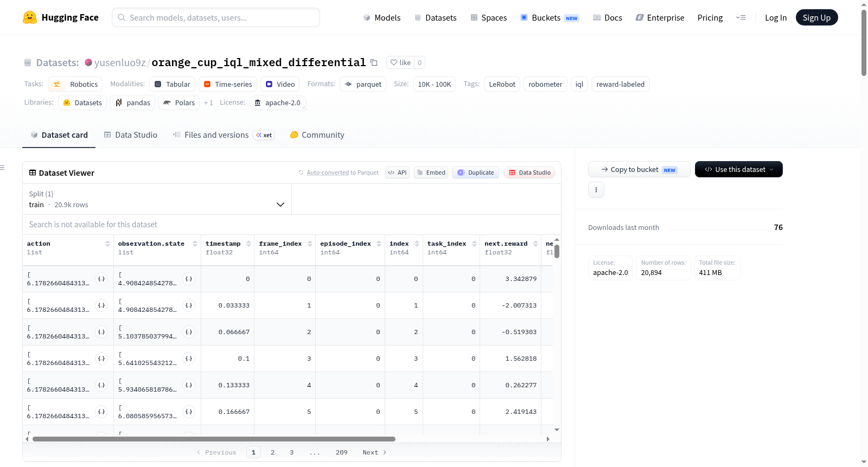Toggle the left sidebar collapse icon

click(x=2, y=168)
